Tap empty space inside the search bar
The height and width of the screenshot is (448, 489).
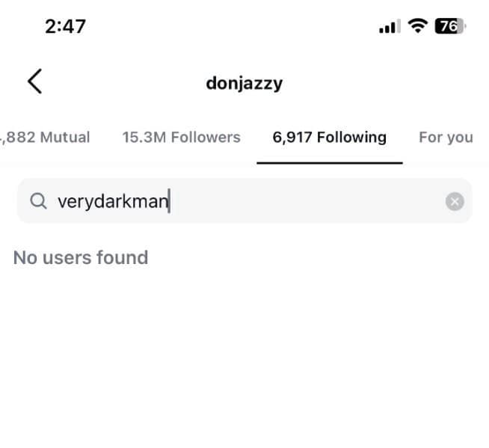pos(306,201)
